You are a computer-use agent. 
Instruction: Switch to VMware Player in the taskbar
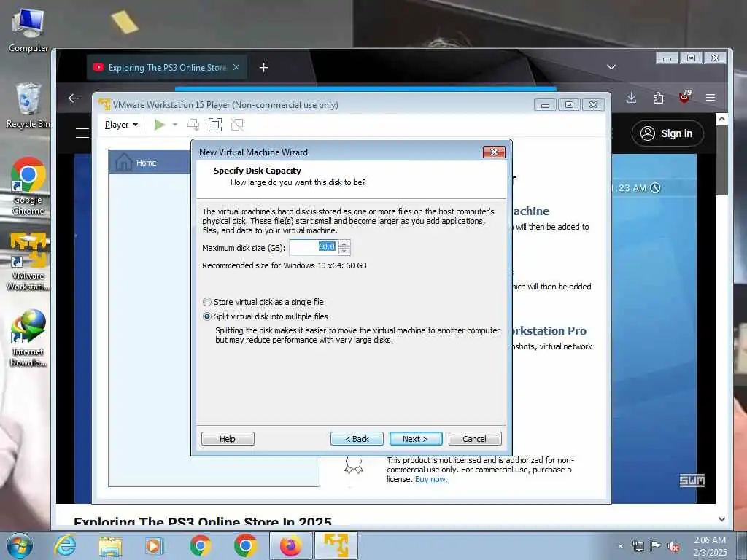(336, 545)
